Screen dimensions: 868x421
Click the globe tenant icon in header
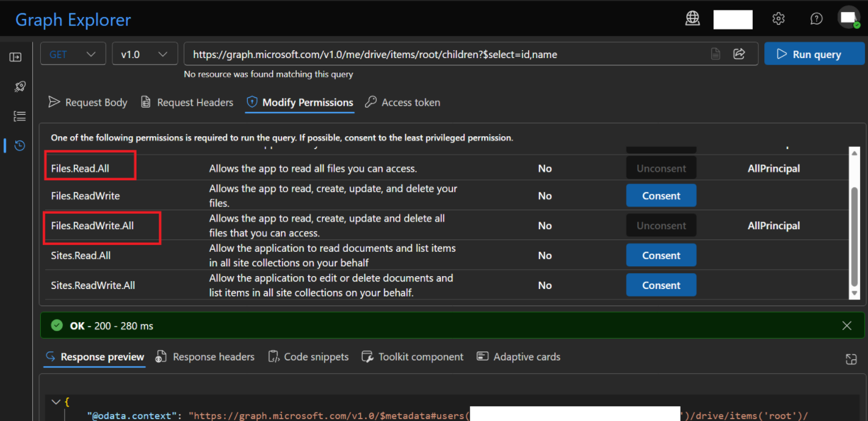coord(692,18)
